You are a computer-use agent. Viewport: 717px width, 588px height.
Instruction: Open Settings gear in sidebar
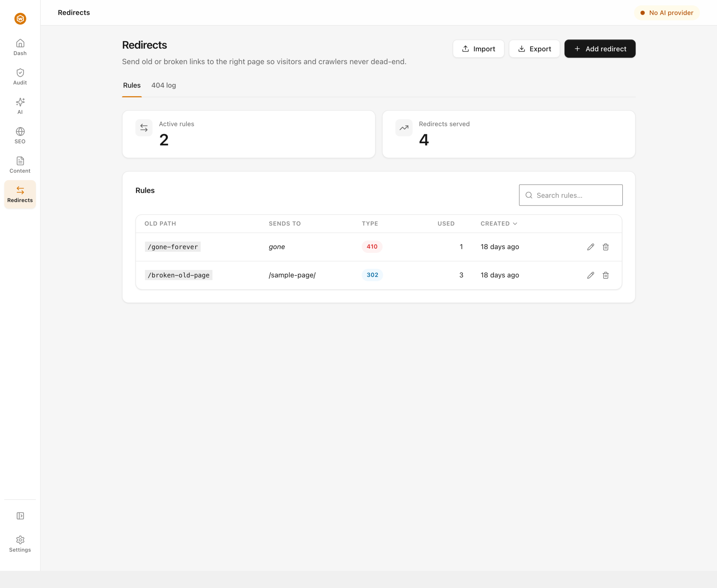coord(20,544)
